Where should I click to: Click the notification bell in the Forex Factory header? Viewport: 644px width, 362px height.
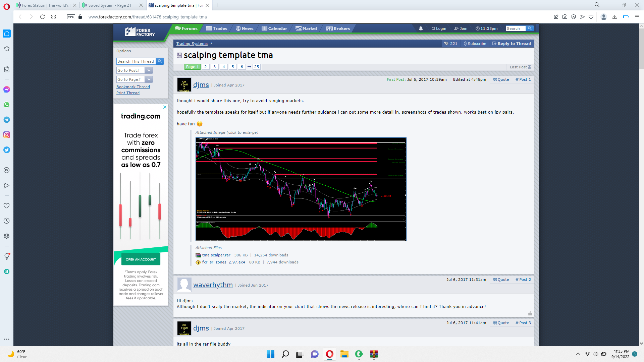coord(421,28)
